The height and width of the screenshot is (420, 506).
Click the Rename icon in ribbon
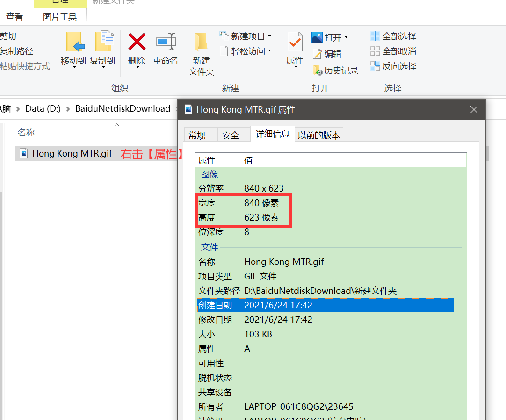point(166,42)
